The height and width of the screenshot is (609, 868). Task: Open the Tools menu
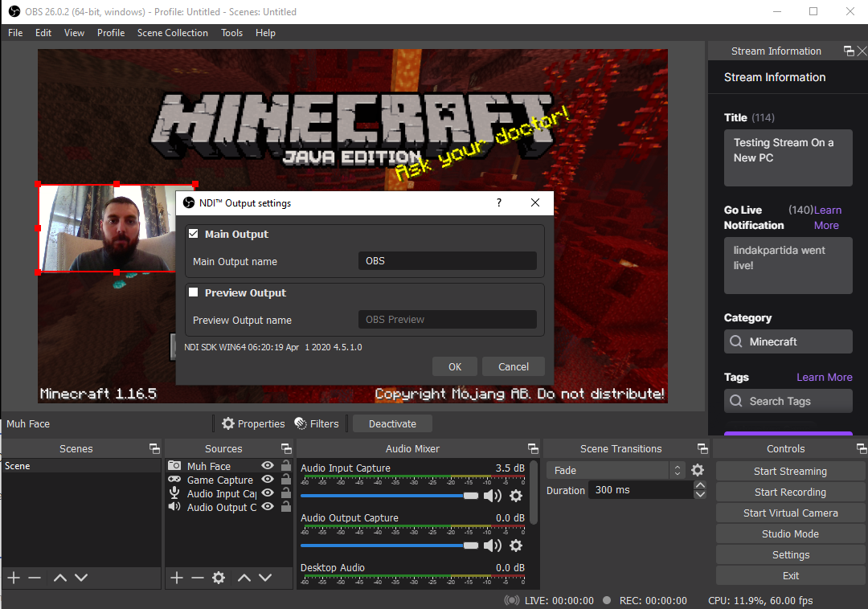[231, 33]
